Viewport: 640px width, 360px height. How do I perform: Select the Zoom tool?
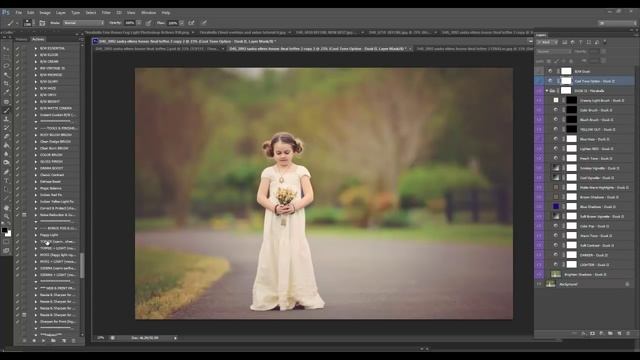[6, 216]
